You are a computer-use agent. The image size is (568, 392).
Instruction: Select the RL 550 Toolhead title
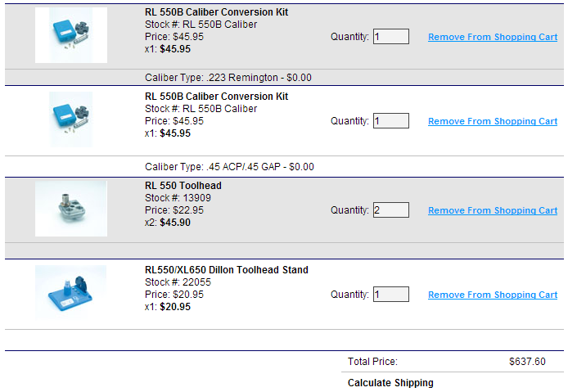click(x=183, y=186)
